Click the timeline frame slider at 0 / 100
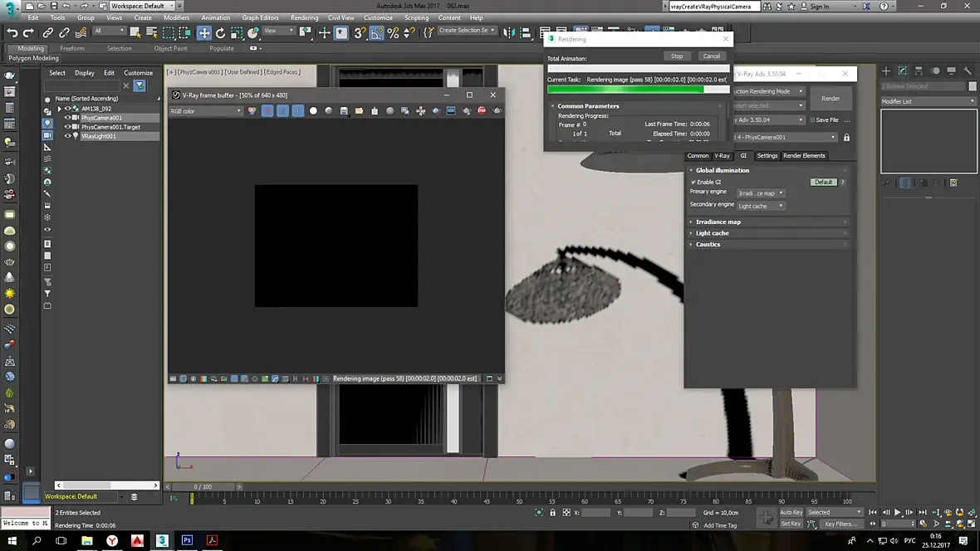This screenshot has height=551, width=980. point(203,487)
